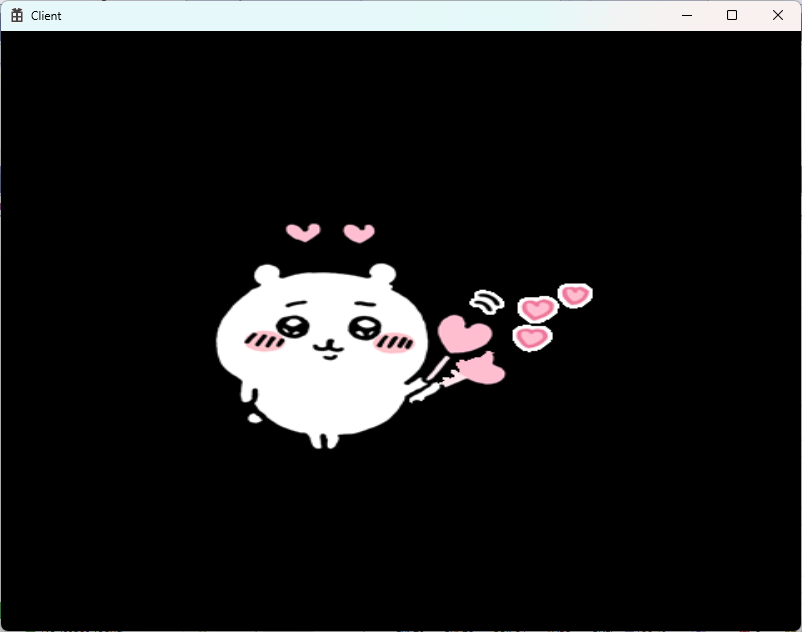Screen dimensions: 802x632
Task: Click the Client window app icon
Action: 17,15
